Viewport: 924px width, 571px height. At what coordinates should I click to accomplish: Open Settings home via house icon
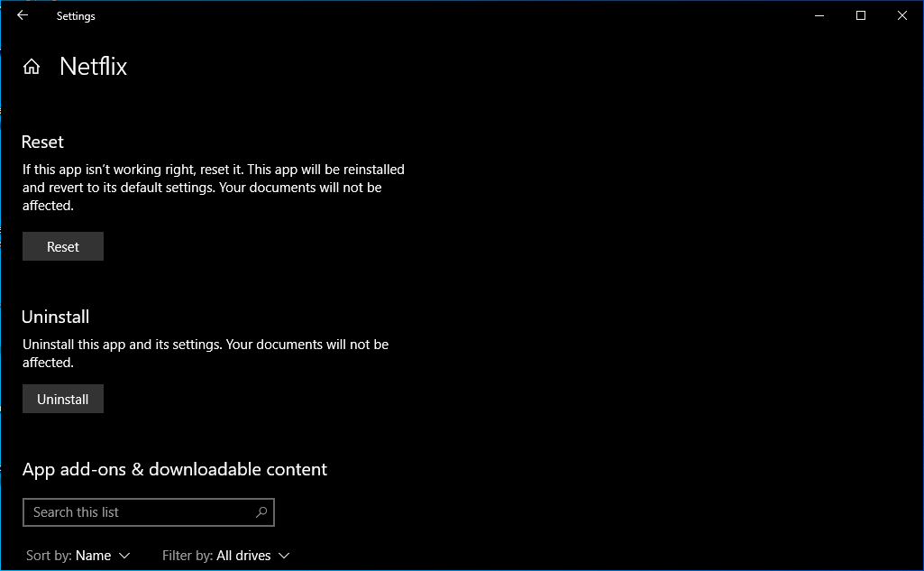pyautogui.click(x=32, y=67)
